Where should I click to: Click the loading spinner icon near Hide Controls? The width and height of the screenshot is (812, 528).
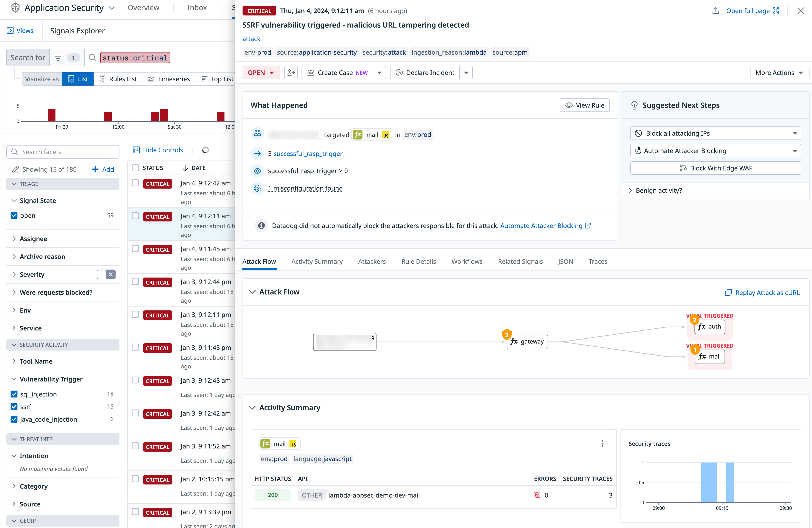205,150
